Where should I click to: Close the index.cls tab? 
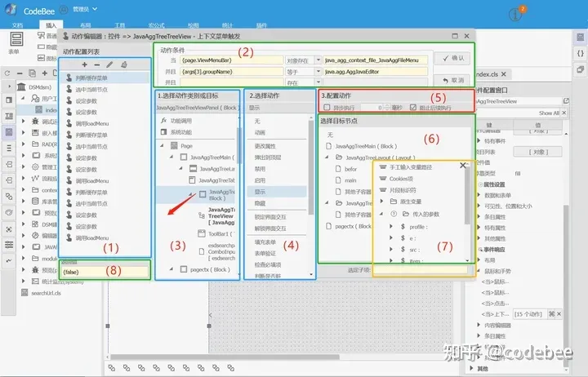pos(504,74)
